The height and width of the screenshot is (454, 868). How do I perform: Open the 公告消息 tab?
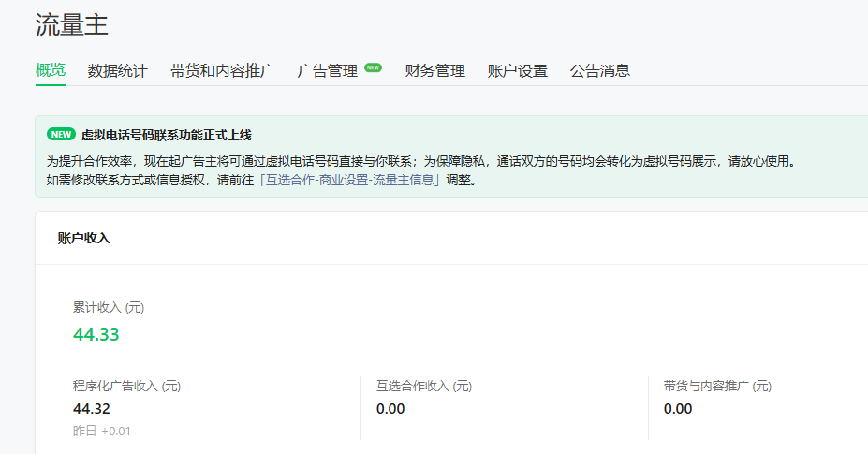(600, 71)
